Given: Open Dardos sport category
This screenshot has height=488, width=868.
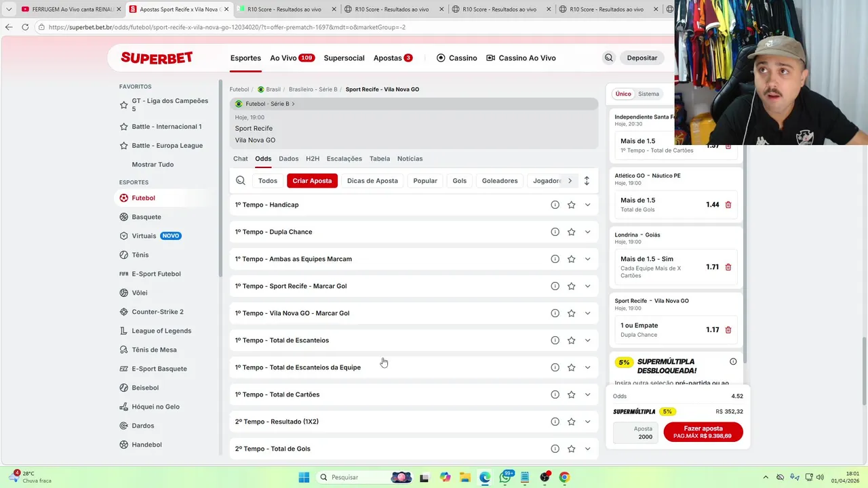Looking at the screenshot, I should 143,426.
